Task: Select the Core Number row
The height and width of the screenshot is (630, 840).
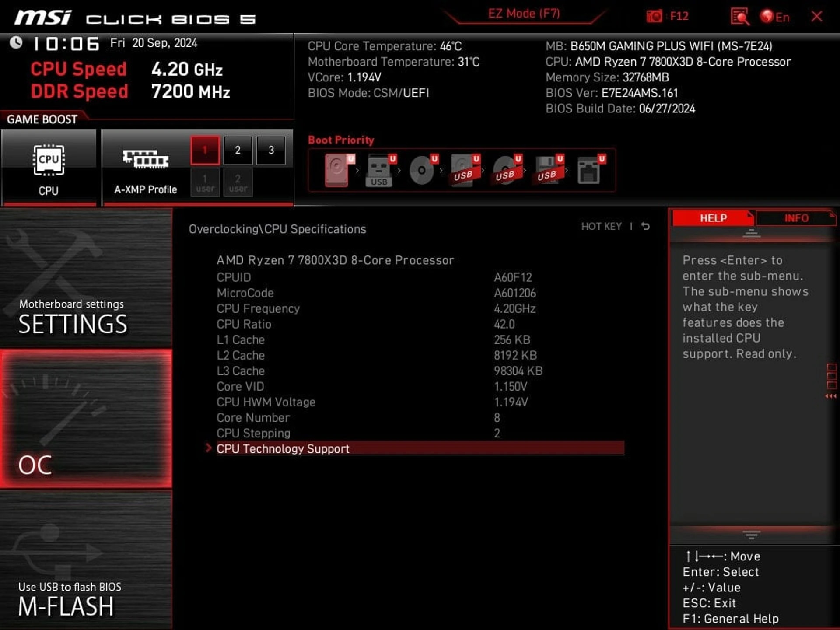Action: (420, 418)
